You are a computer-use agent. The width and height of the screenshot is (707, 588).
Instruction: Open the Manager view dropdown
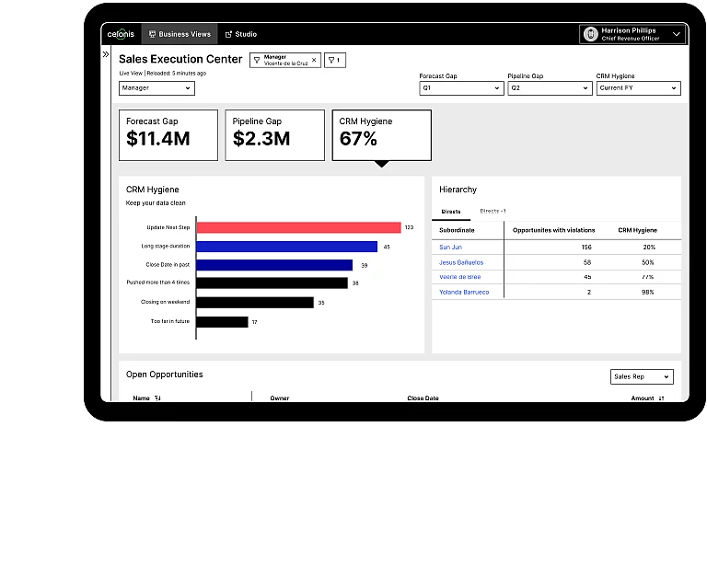156,88
